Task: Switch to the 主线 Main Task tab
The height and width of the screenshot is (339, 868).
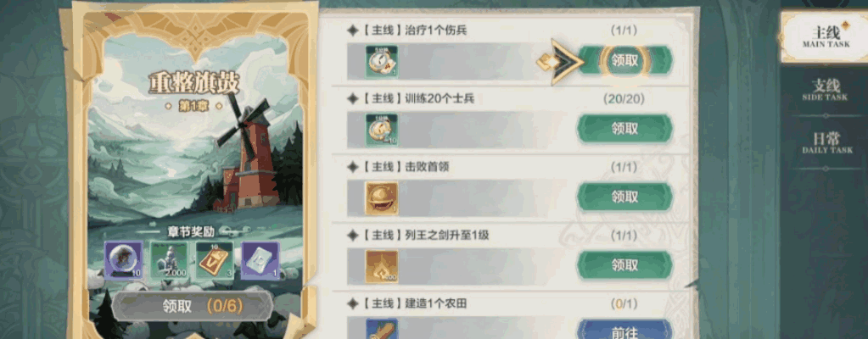Action: coord(826,37)
